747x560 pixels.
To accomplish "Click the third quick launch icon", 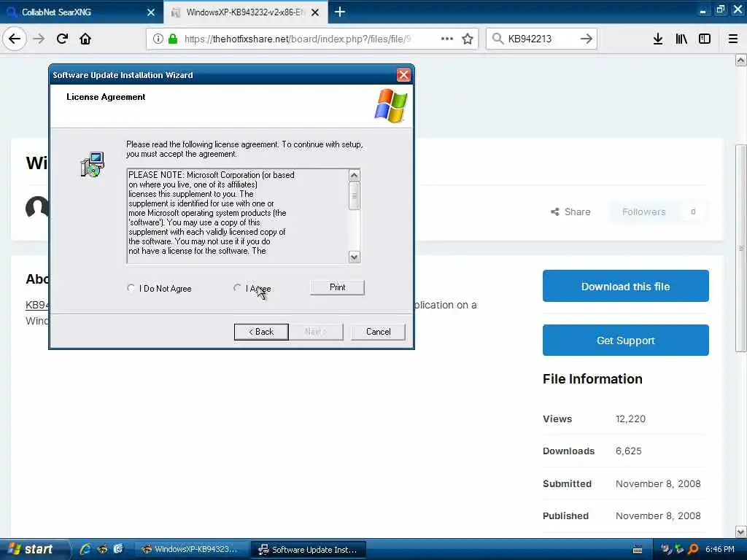I will coord(118,549).
